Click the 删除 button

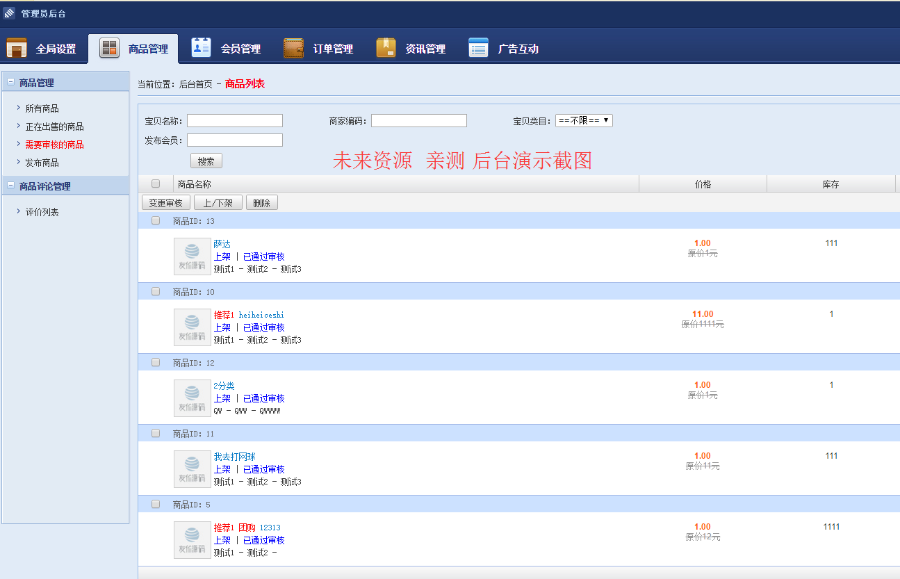point(261,203)
